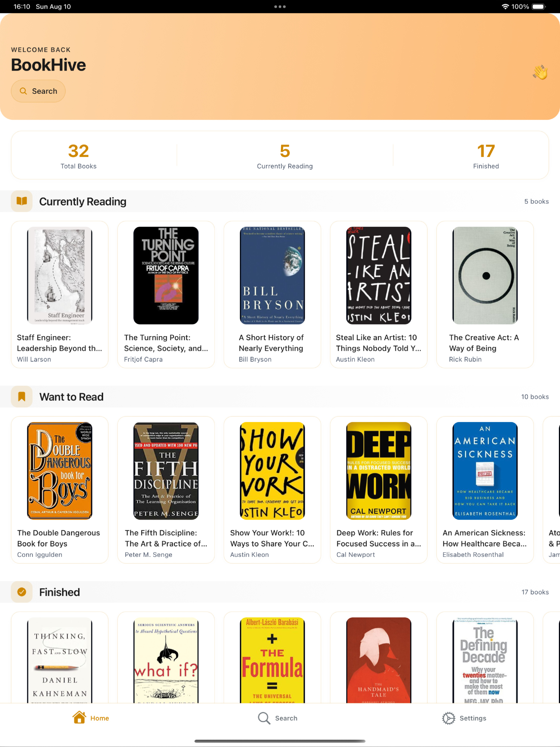This screenshot has width=560, height=747.
Task: Click the Finished checkmark section icon
Action: [x=22, y=592]
